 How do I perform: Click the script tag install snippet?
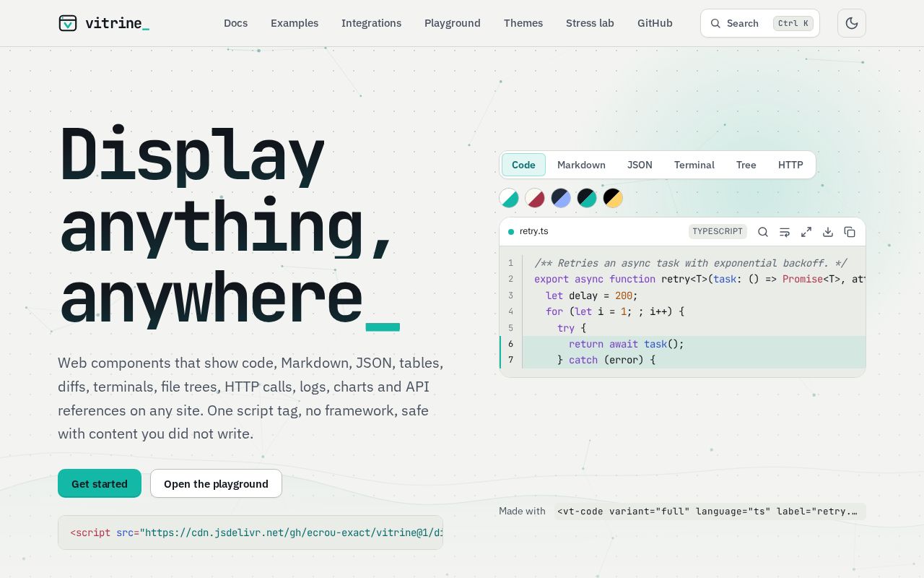[x=250, y=532]
